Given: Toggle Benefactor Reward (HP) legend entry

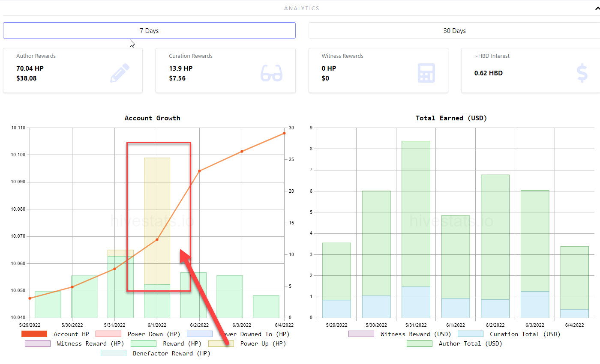Looking at the screenshot, I should [156, 353].
